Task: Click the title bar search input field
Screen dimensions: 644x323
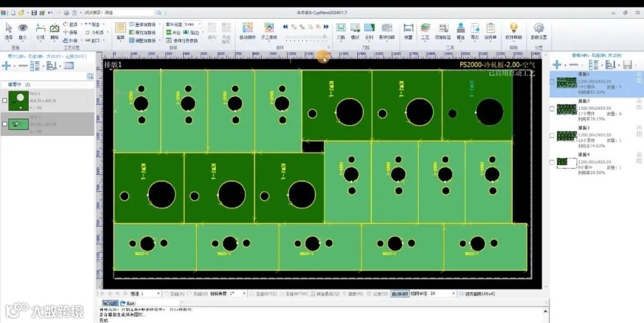Action: pyautogui.click(x=120, y=13)
